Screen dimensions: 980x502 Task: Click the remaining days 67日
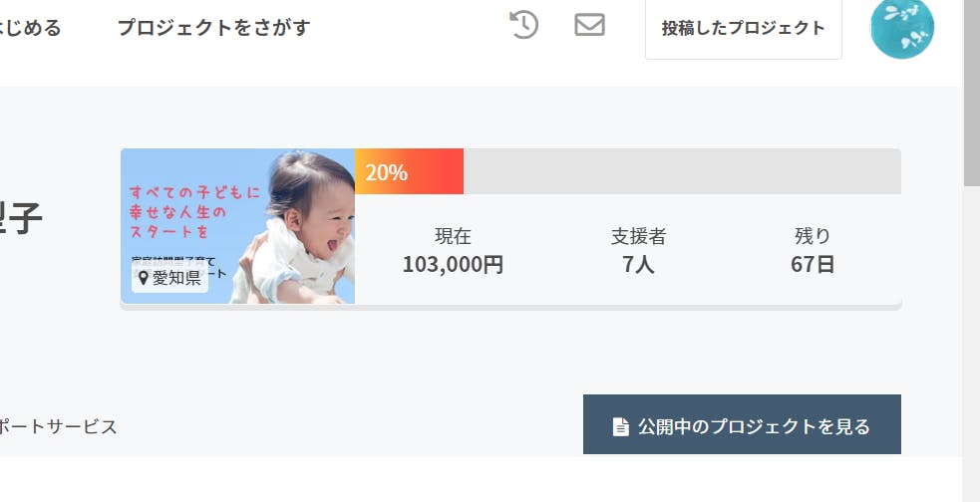tap(812, 265)
